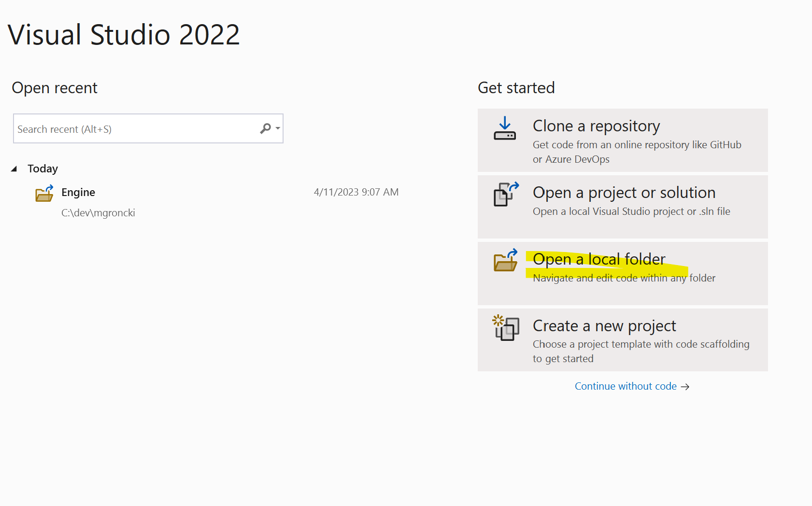Click the arrow icon beside Continue without code

click(x=685, y=386)
